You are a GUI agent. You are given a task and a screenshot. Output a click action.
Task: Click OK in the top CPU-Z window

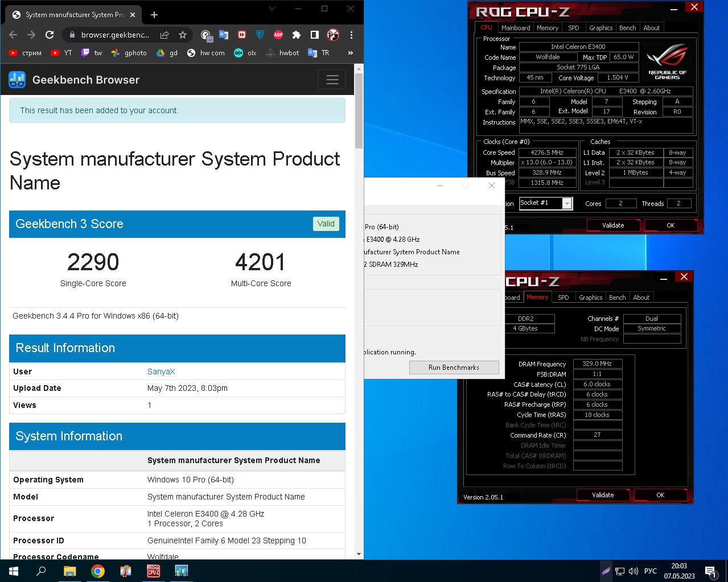pyautogui.click(x=671, y=225)
